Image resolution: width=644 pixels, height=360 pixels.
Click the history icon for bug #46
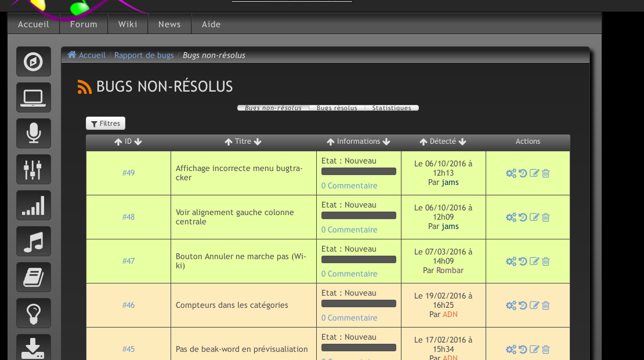[523, 306]
